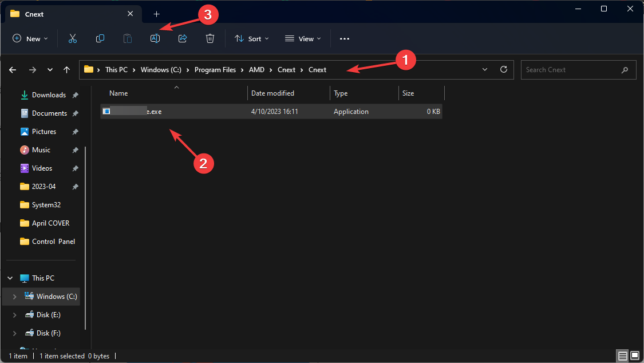Navigate to first Cnext breadcrumb
The width and height of the screenshot is (644, 363).
286,70
